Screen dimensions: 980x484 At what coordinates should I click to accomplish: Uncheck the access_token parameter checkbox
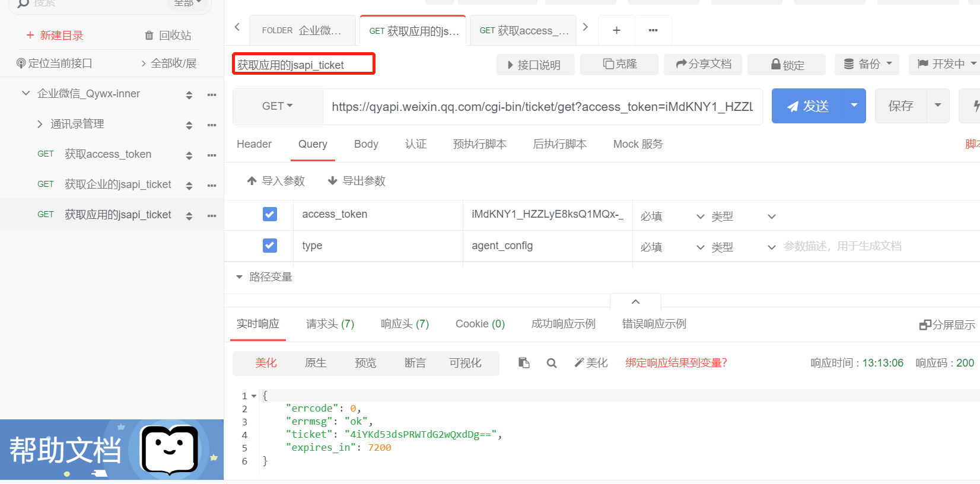tap(270, 214)
